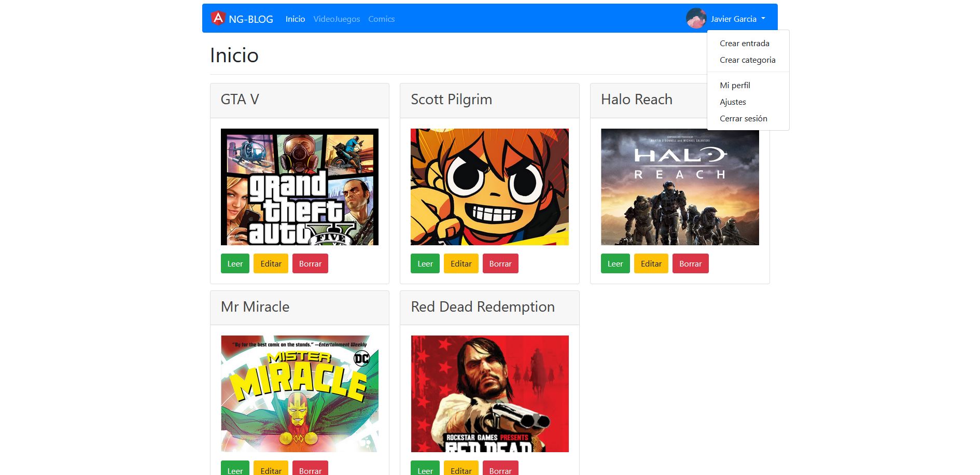
Task: Click the Mister Miracle comic cover
Action: [x=300, y=394]
